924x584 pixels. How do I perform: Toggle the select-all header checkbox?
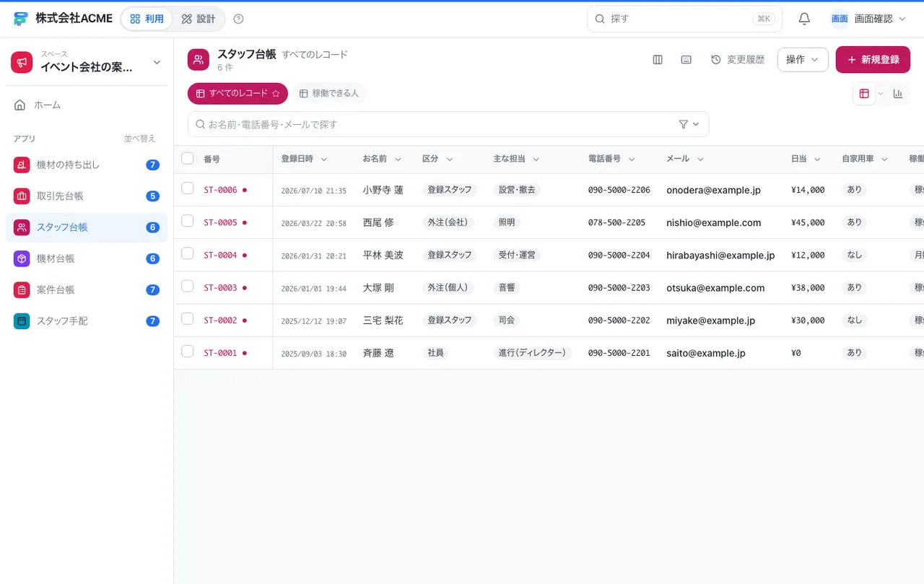click(x=188, y=158)
